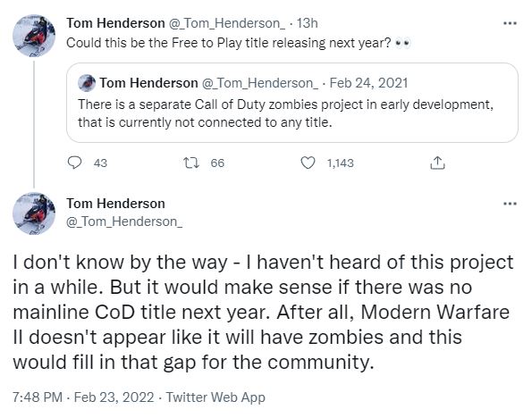Open the 13h timestamp link

307,23
